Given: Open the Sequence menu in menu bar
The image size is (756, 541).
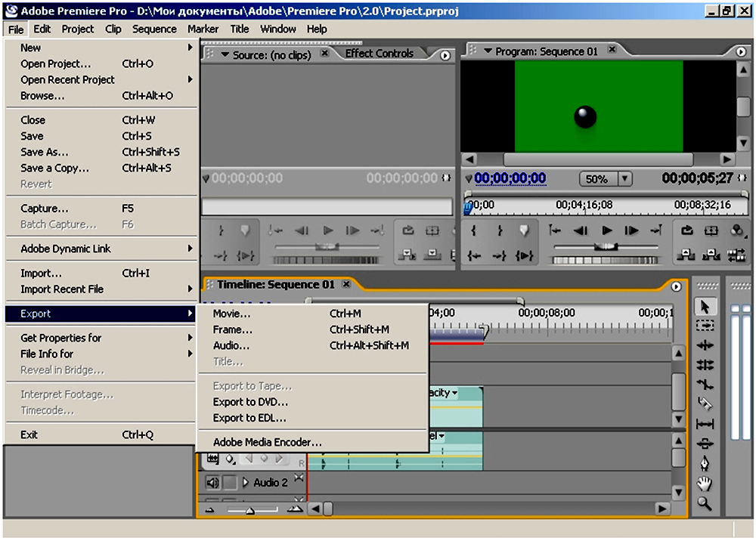Looking at the screenshot, I should 154,29.
